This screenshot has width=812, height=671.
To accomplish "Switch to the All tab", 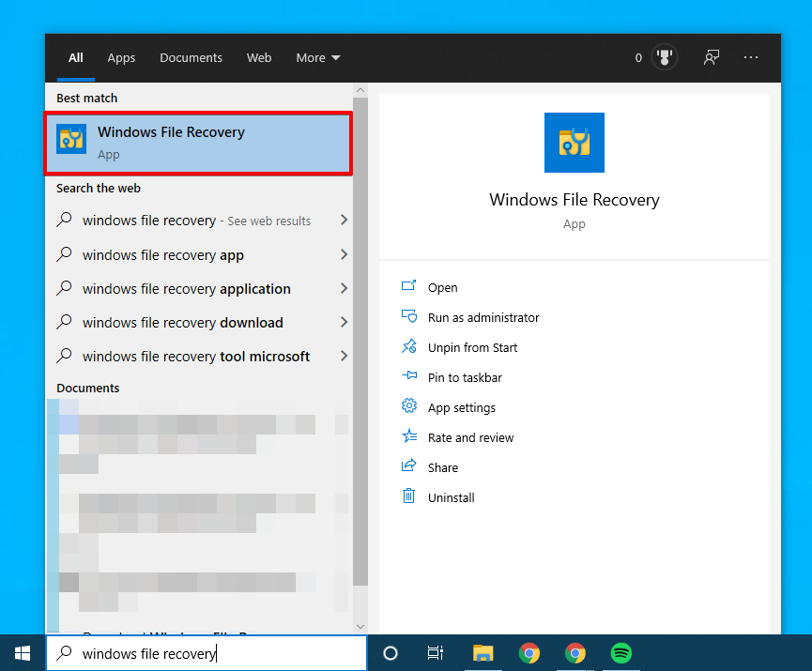I will pyautogui.click(x=76, y=57).
